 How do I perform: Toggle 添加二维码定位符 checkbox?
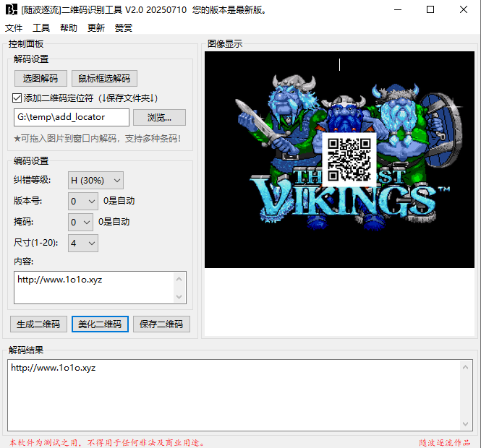coord(17,98)
